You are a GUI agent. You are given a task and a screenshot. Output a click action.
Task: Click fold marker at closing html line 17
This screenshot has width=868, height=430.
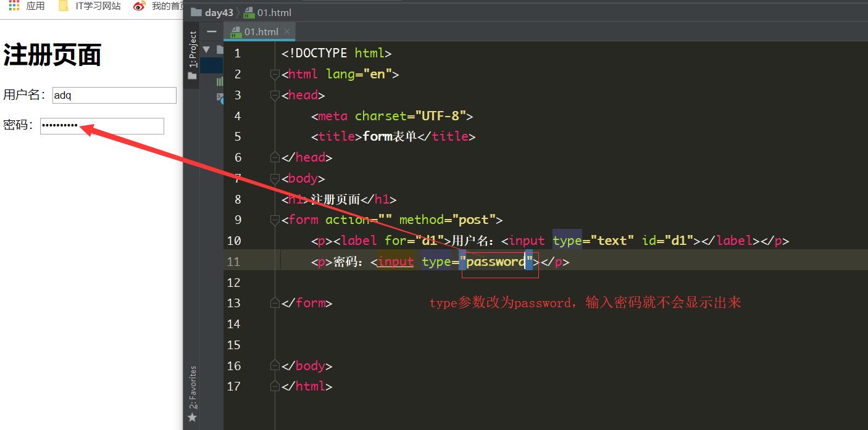pos(275,386)
